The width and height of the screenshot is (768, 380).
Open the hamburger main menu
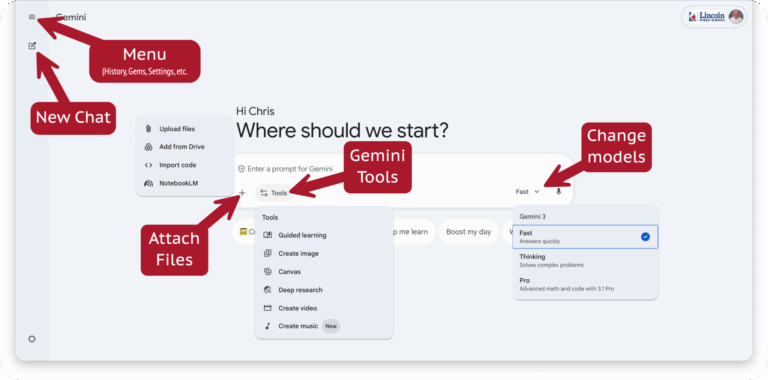click(32, 17)
